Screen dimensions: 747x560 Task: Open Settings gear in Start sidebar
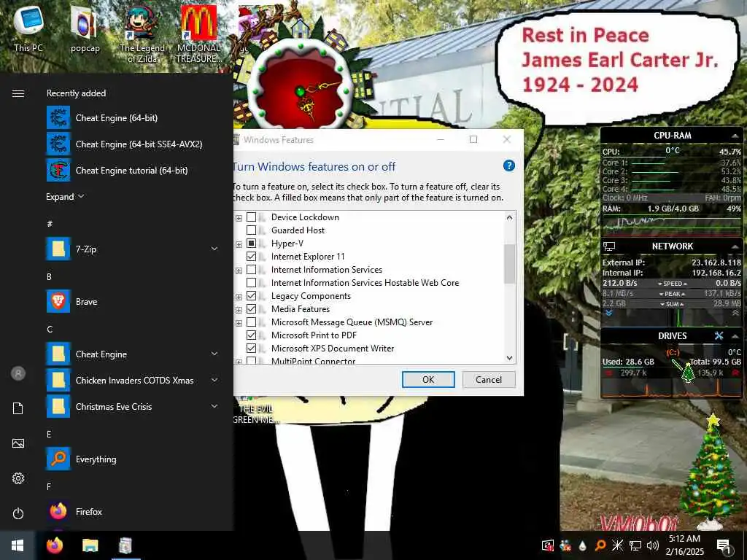click(18, 478)
